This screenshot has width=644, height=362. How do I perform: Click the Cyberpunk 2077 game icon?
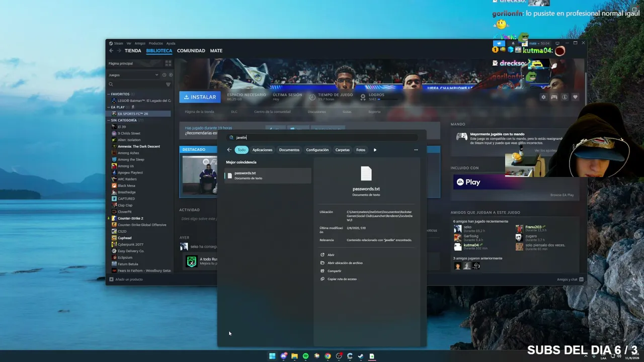[114, 244]
